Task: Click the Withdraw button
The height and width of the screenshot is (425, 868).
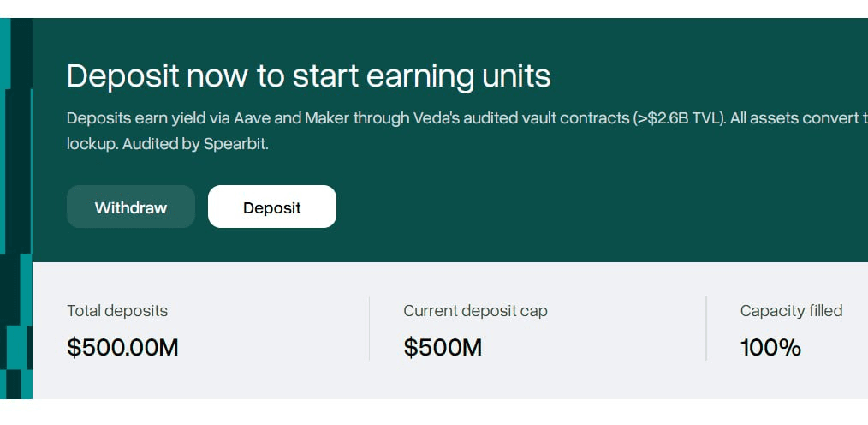Action: [x=131, y=207]
